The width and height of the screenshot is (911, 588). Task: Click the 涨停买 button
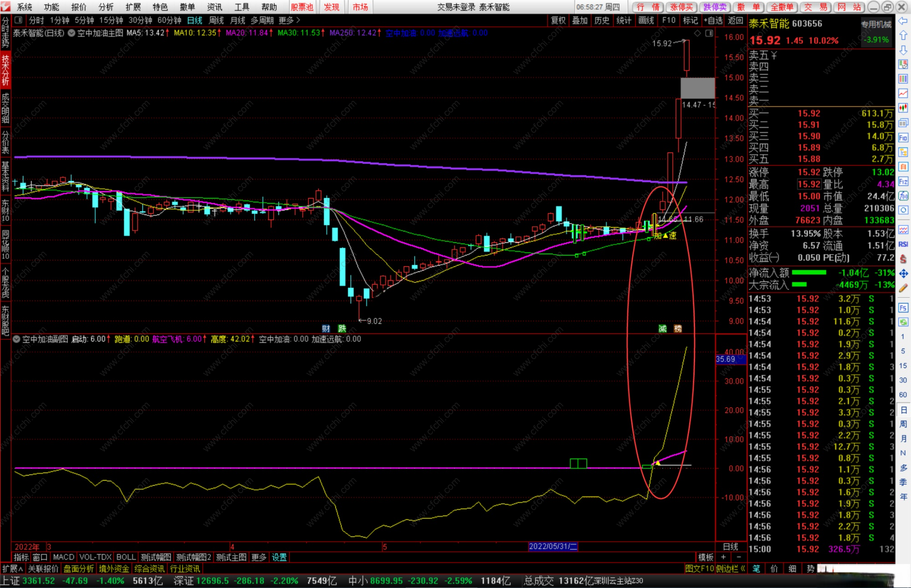click(x=681, y=7)
